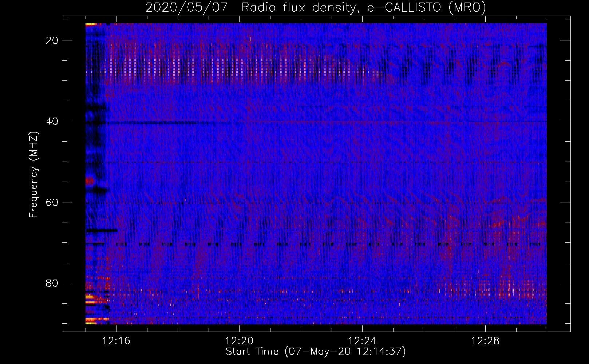Image resolution: width=589 pixels, height=364 pixels.
Task: Click the 12:20 time tick label
Action: [x=240, y=341]
